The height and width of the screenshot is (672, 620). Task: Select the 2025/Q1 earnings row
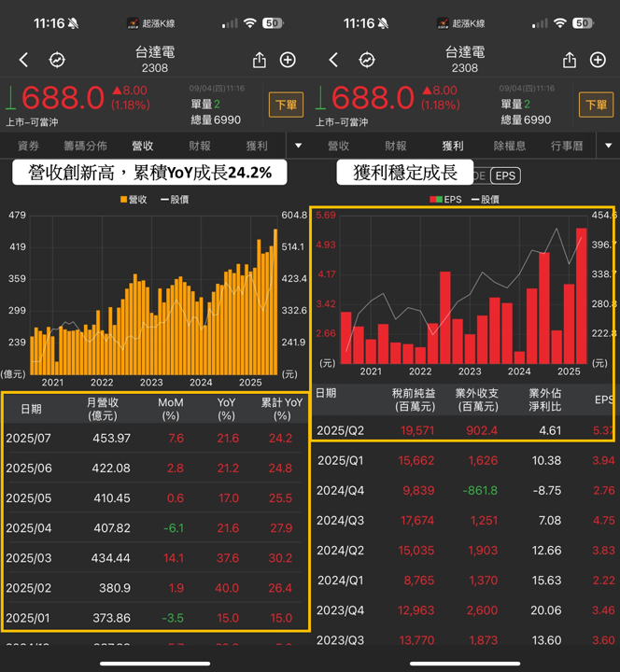coord(465,460)
